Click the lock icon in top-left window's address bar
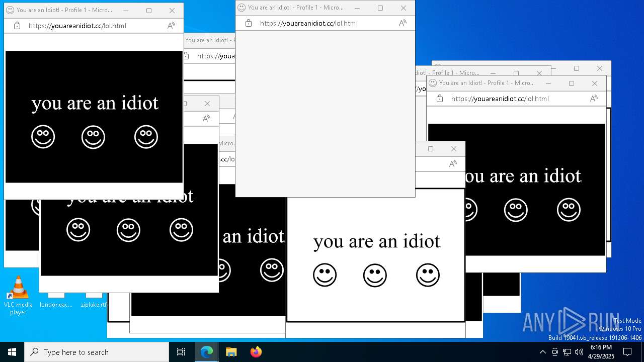This screenshot has width=644, height=362. coord(17,26)
